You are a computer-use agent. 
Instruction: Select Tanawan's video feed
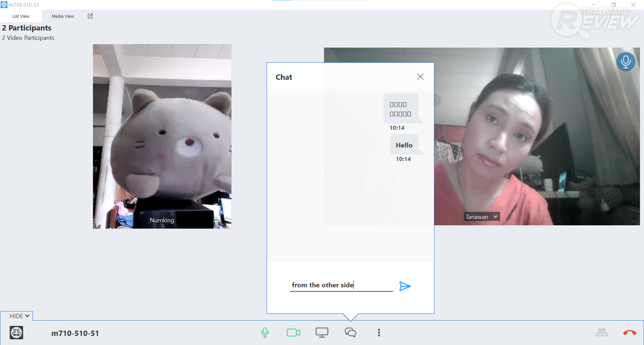pos(537,136)
